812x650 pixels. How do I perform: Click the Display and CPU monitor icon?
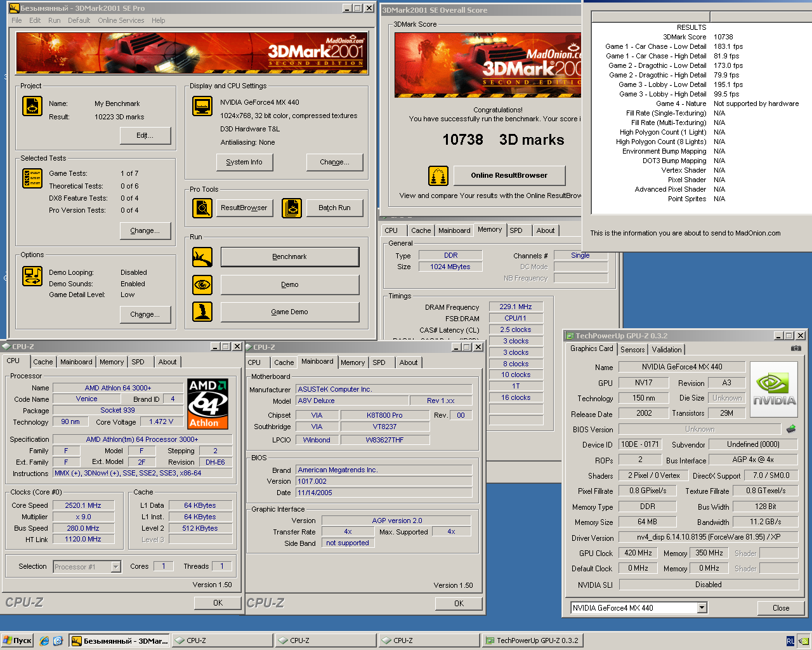point(202,106)
